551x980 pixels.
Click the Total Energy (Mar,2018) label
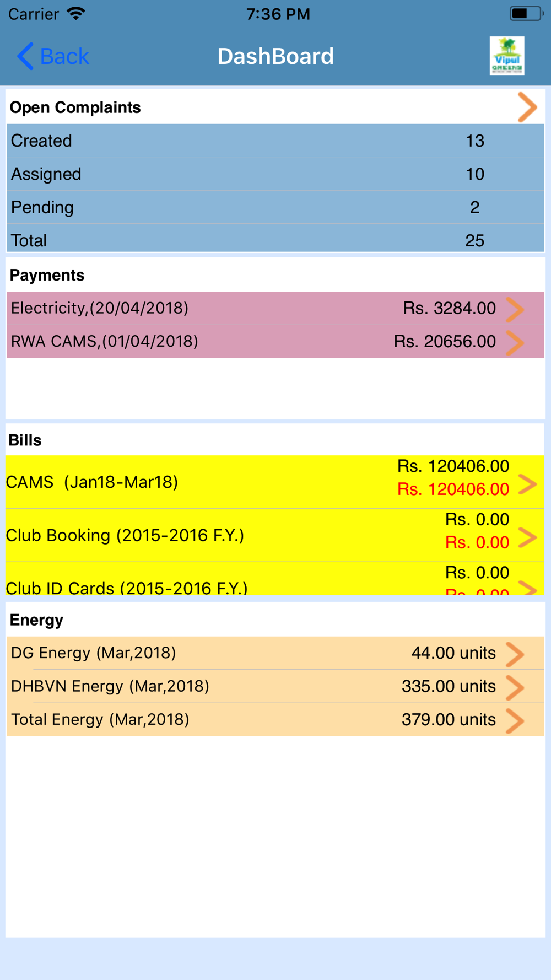(100, 719)
